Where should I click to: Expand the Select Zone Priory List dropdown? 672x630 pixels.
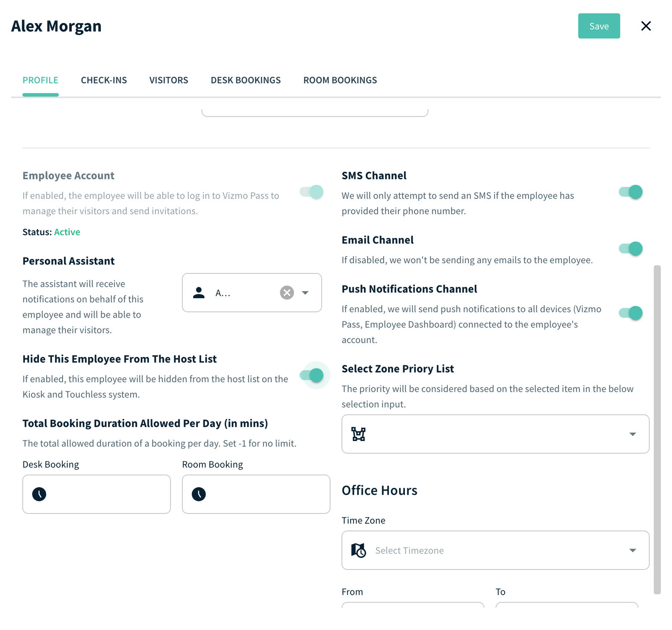pos(633,434)
